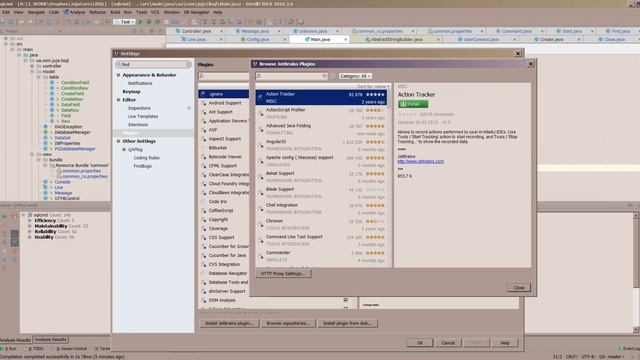Select the Behat Support plugin
Viewport: 640px width, 360px height.
(x=321, y=177)
